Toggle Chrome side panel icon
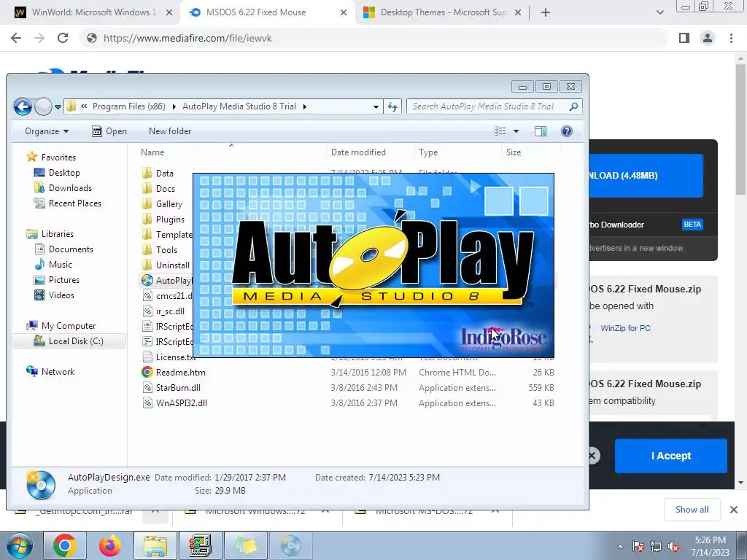This screenshot has height=560, width=747. click(684, 38)
